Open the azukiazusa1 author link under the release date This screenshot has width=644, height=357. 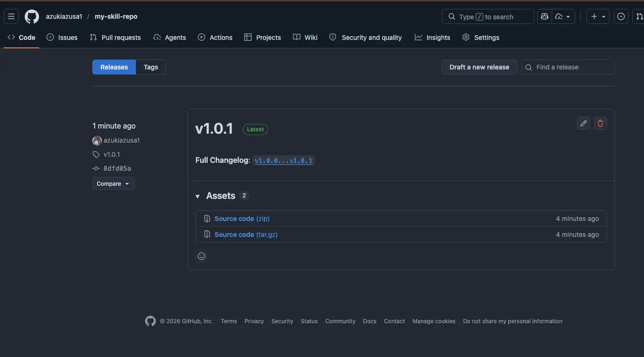tap(122, 140)
